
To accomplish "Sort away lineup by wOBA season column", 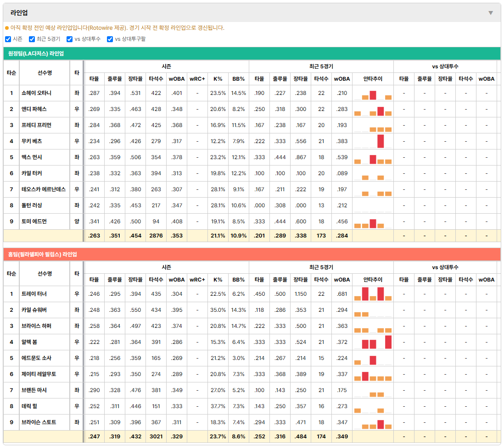I will pyautogui.click(x=177, y=79).
